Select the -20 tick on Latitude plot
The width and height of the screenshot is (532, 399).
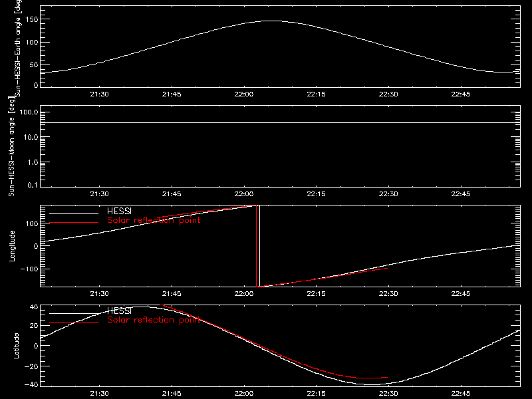pos(31,366)
